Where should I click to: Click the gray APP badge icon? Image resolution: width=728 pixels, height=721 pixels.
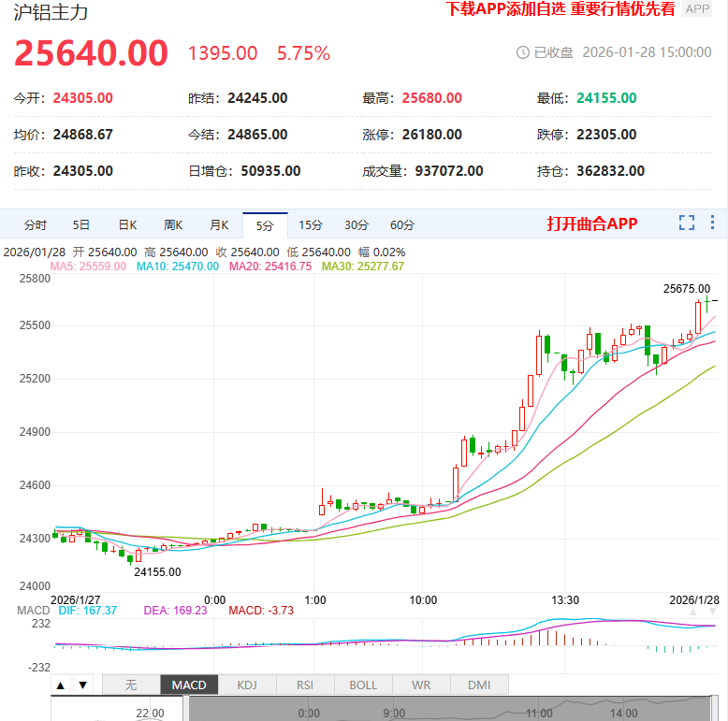[x=697, y=8]
